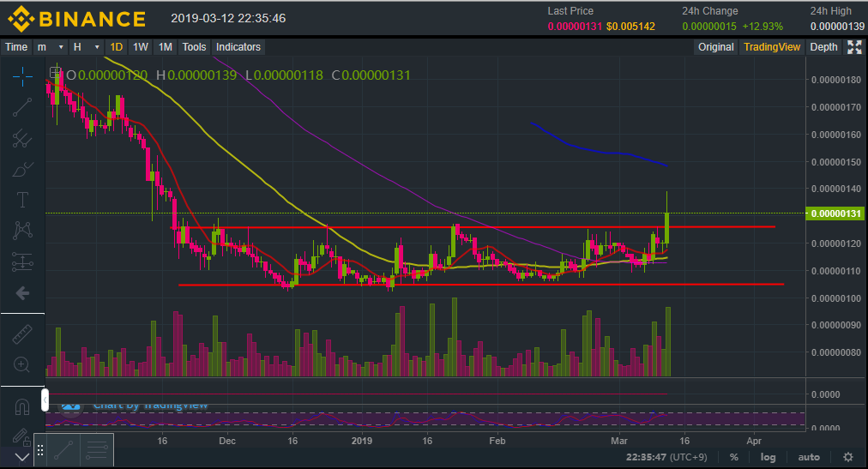This screenshot has width=868, height=469.
Task: Open chart settings gear
Action: click(x=847, y=457)
